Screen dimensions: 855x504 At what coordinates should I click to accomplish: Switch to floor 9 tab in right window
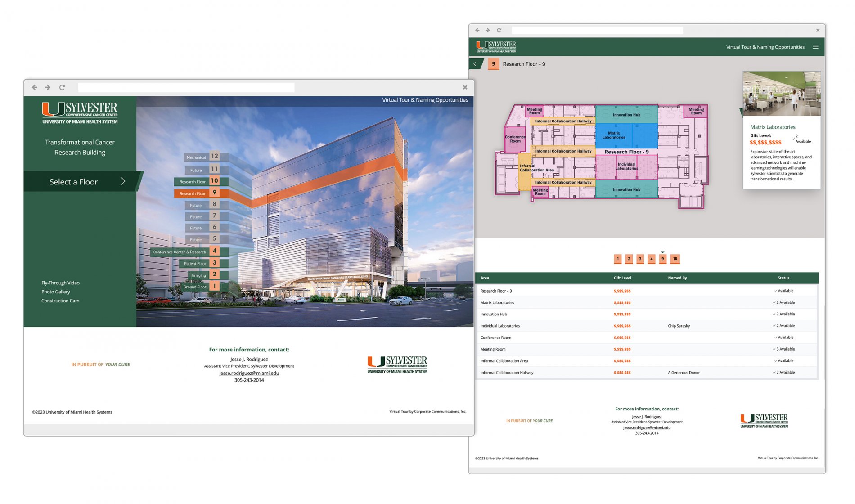point(662,259)
